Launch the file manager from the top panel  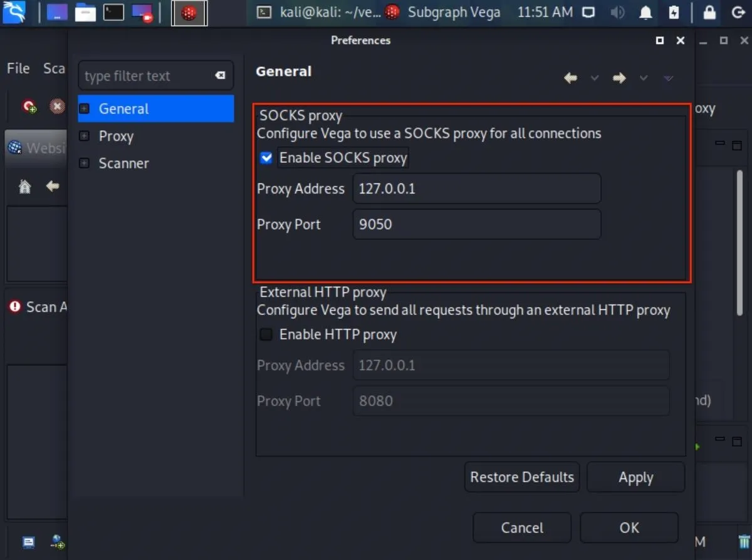tap(85, 12)
